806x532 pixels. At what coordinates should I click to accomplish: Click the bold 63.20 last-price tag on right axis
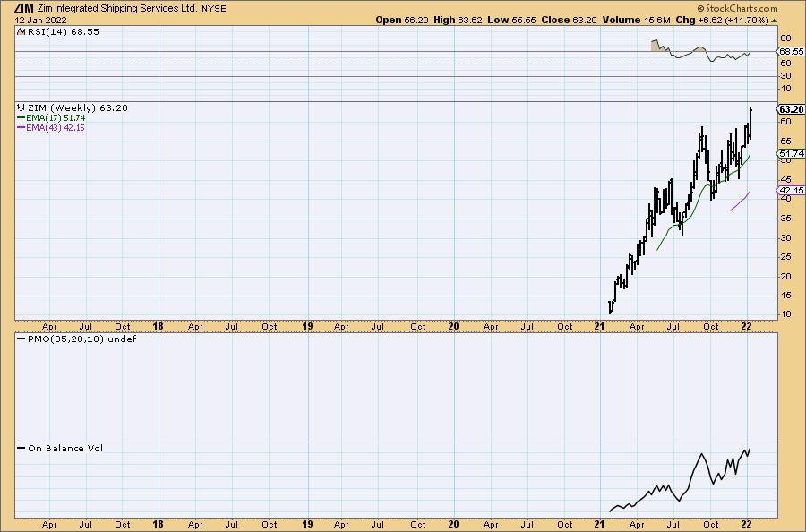click(791, 109)
